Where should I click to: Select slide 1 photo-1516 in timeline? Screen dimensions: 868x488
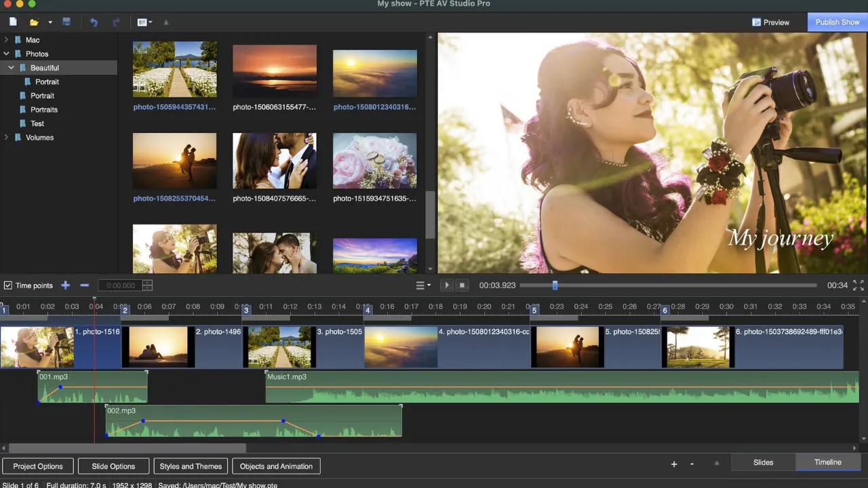pos(60,347)
